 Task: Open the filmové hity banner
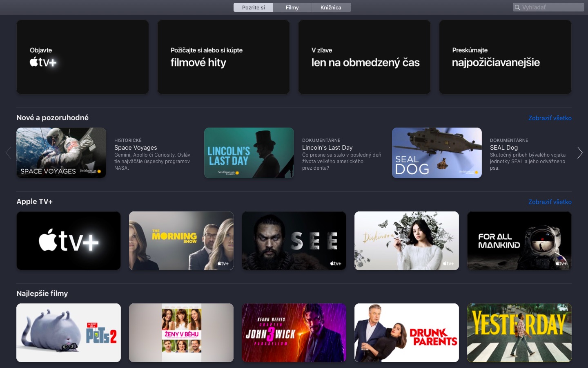tap(223, 57)
